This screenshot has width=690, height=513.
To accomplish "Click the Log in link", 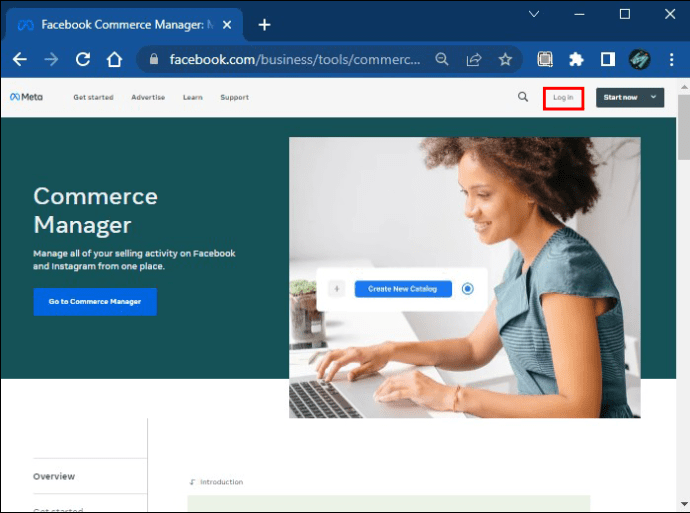I will tap(563, 98).
